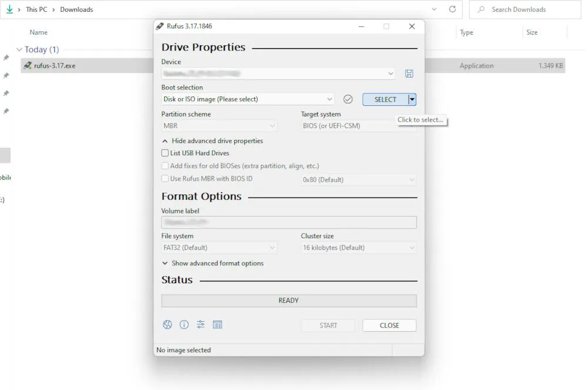Open the Downloads breadcrumb in Explorer
Viewport: 588px width, 390px height.
coord(76,9)
